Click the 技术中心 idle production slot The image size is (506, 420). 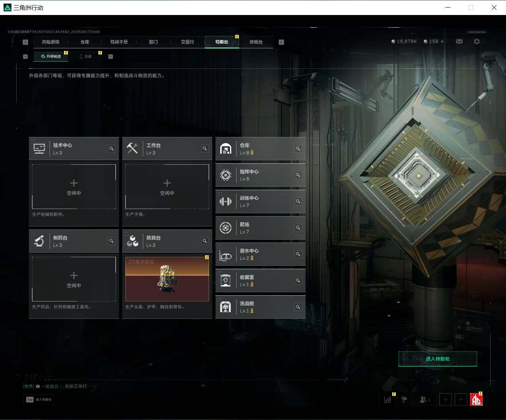tap(74, 186)
